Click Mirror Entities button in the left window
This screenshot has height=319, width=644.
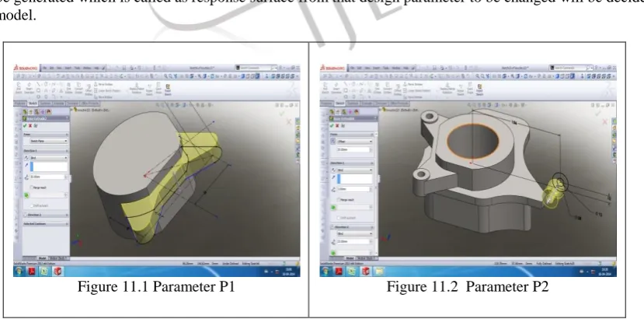click(105, 84)
